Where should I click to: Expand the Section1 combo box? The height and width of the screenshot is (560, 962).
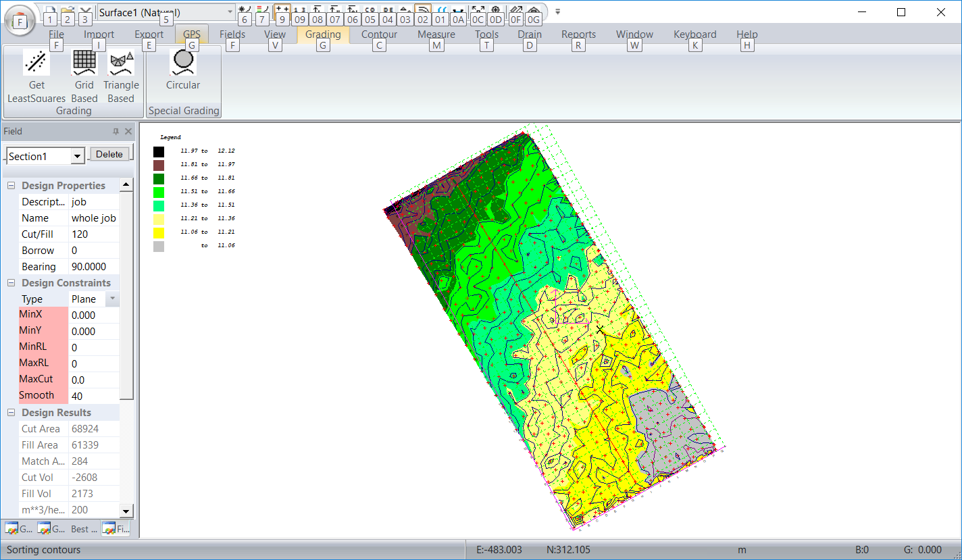pos(78,157)
